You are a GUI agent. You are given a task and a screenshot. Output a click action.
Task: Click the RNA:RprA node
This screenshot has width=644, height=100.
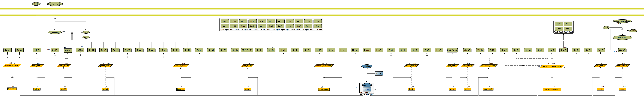click(452, 50)
